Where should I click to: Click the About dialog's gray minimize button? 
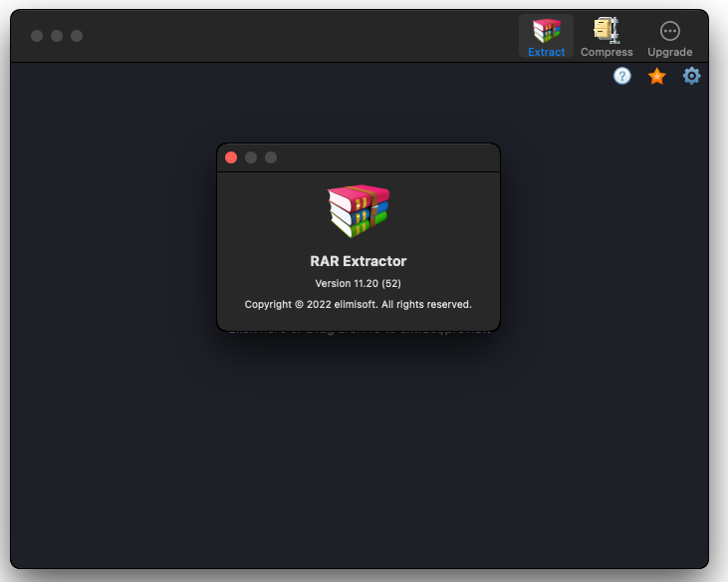tap(251, 157)
